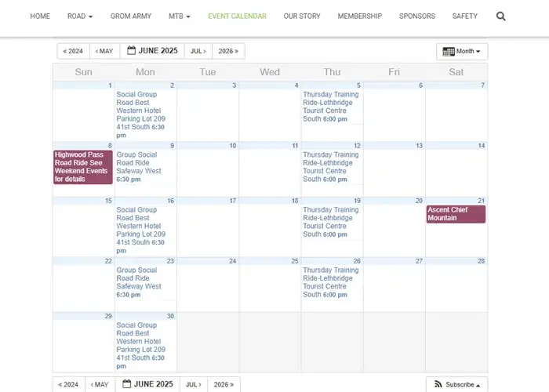Screen dimensions: 549x392
Task: Open Ascent Chief Mountain event
Action: click(x=456, y=214)
